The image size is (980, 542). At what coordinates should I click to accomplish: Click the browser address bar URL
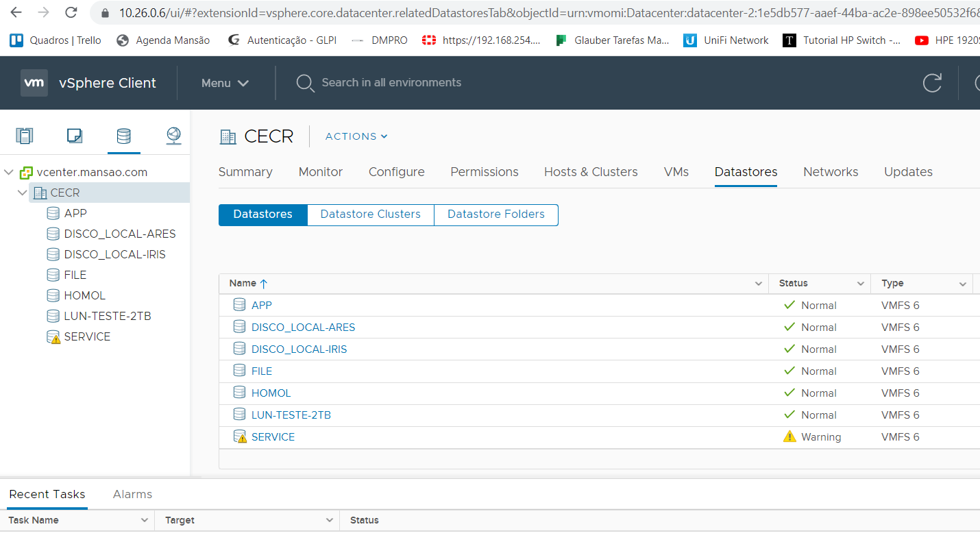click(548, 12)
